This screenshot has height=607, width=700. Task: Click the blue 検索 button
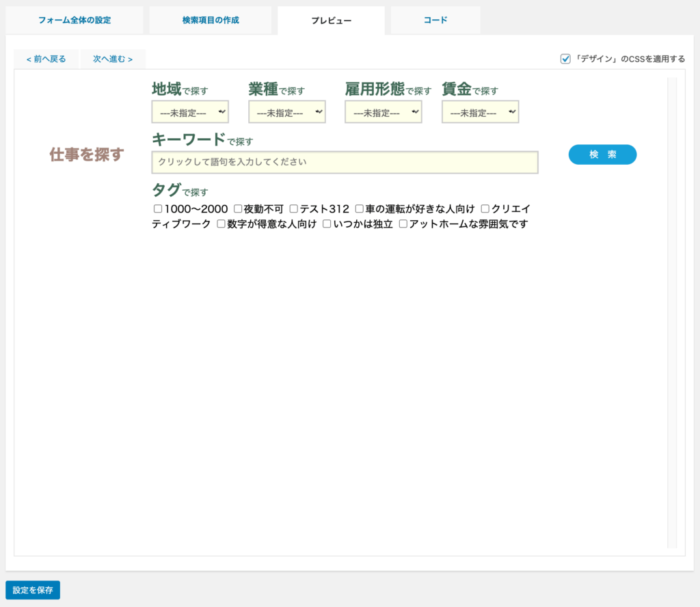tap(602, 155)
